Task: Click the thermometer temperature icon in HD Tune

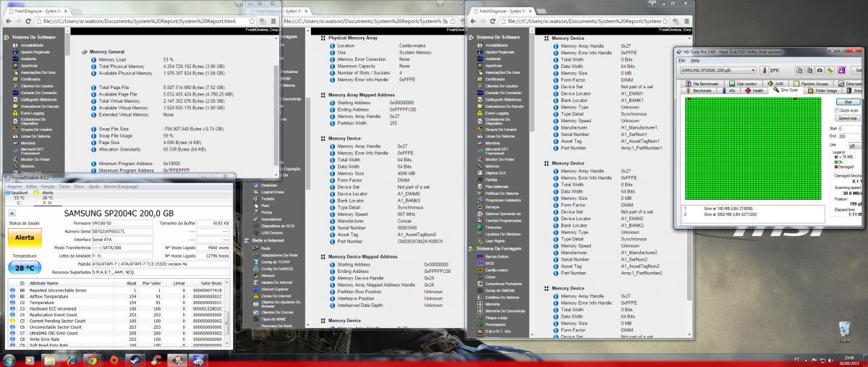Action: coord(764,70)
